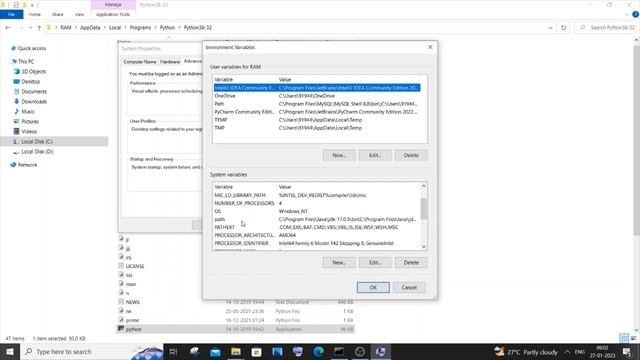Open the weather widget showing 27°C
This screenshot has height=360, width=640.
tap(526, 351)
